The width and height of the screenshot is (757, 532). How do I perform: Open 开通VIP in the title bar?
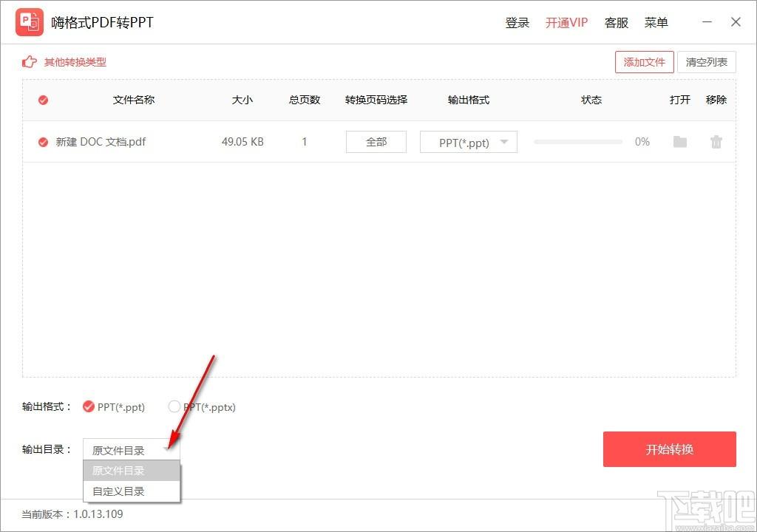[566, 23]
